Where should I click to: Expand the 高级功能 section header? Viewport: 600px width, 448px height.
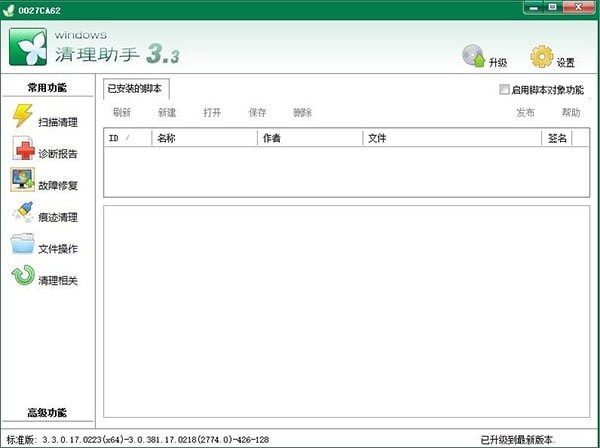(x=47, y=412)
